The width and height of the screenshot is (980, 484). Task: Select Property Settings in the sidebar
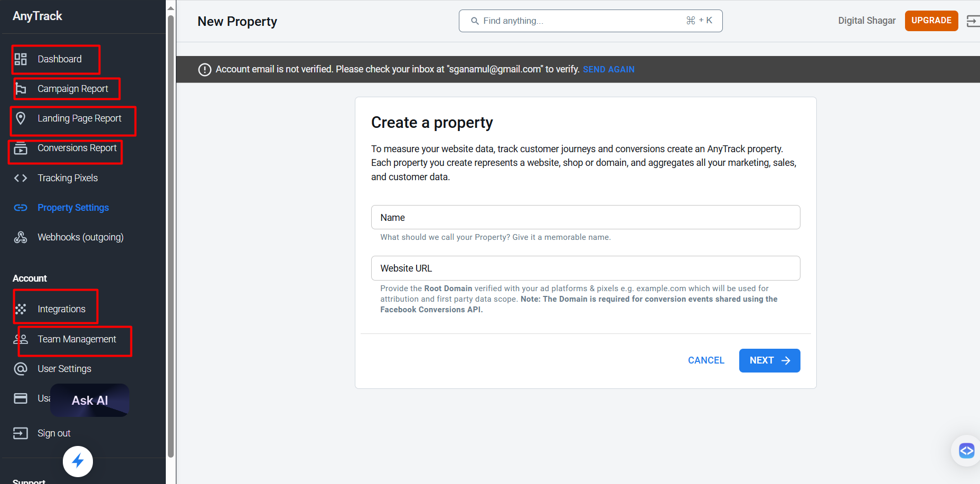pyautogui.click(x=73, y=208)
